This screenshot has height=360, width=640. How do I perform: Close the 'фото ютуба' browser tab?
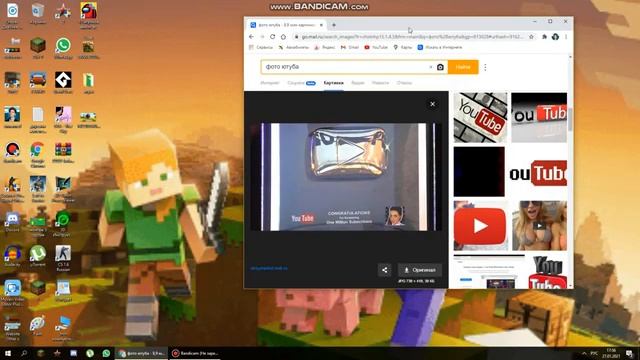[x=321, y=25]
